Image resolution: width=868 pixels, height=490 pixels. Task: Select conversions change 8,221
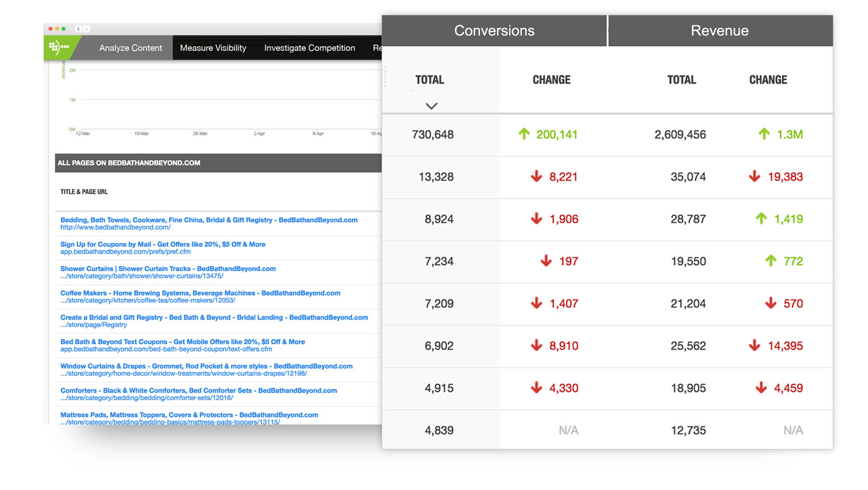point(564,177)
